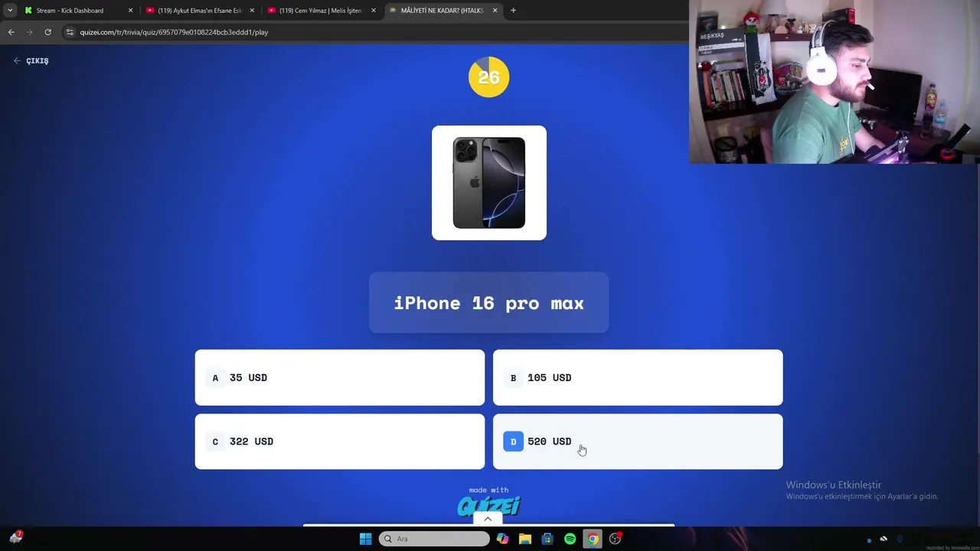Close the MALİYETİ NE KADAR tab
The width and height of the screenshot is (980, 551).
tap(495, 11)
